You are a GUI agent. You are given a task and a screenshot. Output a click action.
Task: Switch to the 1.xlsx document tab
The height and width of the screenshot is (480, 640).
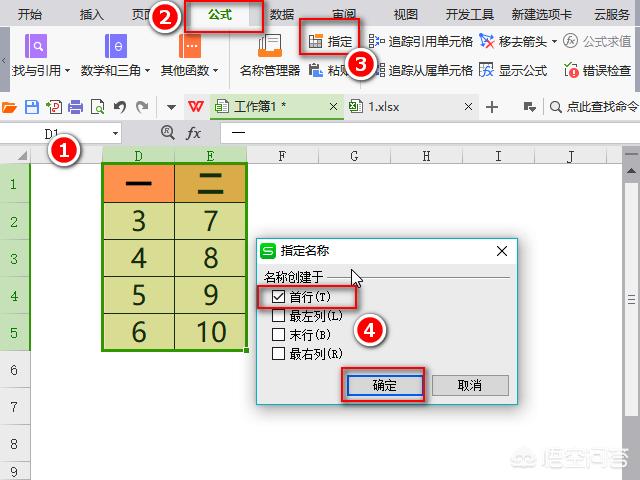[411, 107]
